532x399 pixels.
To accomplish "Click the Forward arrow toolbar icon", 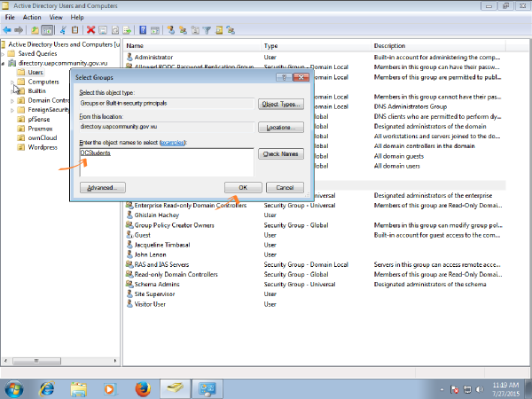I will pos(19,30).
